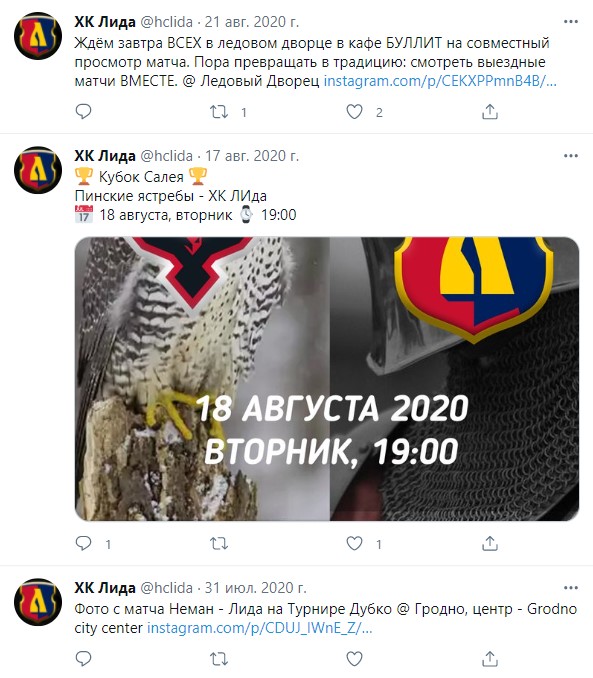Open more options for the 21 Aug tweet

tap(571, 22)
